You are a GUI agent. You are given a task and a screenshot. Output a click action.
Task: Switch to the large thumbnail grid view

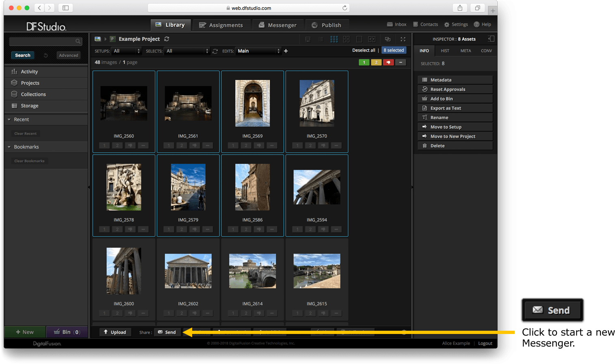click(346, 39)
